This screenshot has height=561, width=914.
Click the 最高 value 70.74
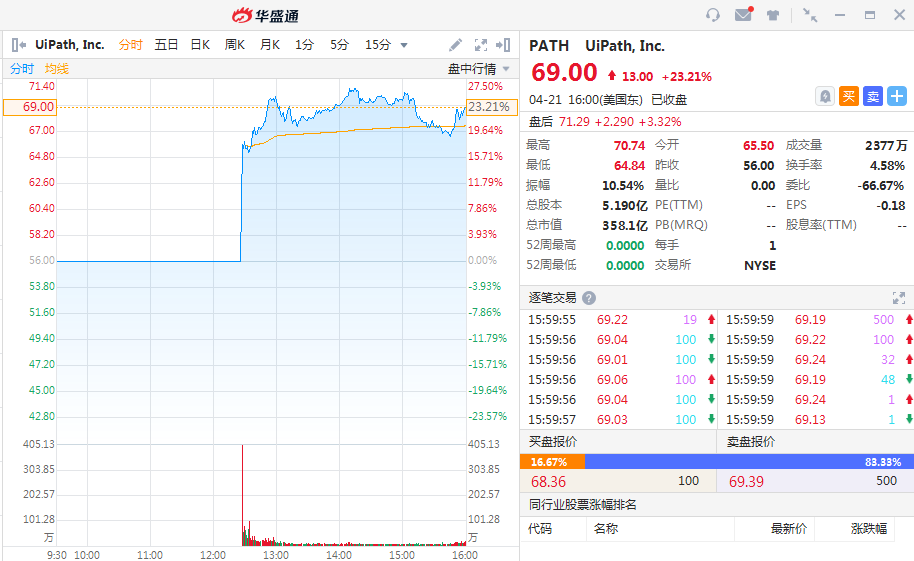[x=630, y=145]
